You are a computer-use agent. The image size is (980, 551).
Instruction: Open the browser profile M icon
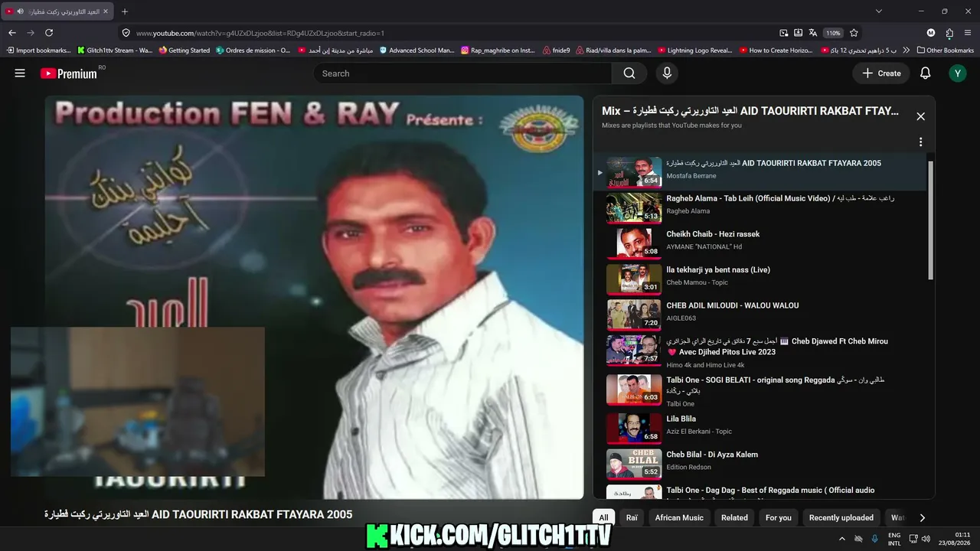tap(931, 33)
